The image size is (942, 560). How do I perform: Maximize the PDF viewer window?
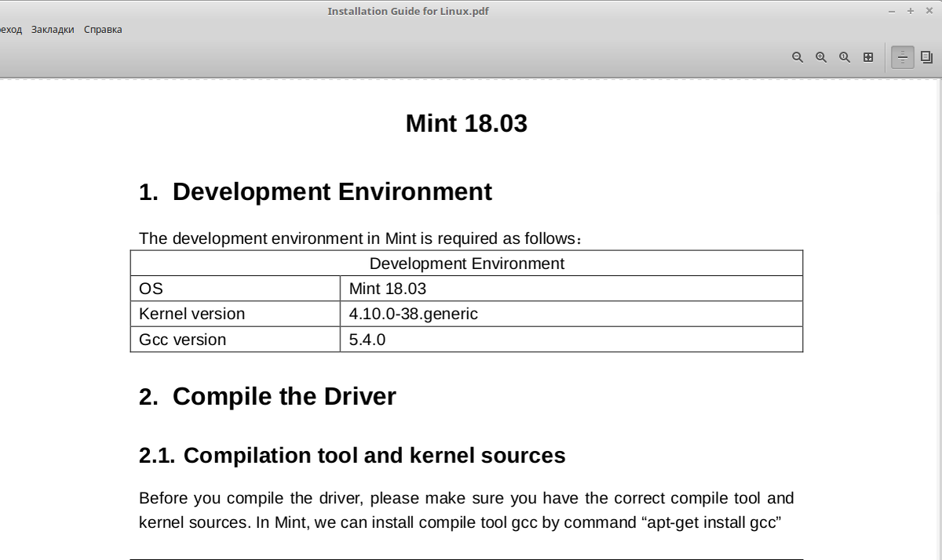coord(911,11)
